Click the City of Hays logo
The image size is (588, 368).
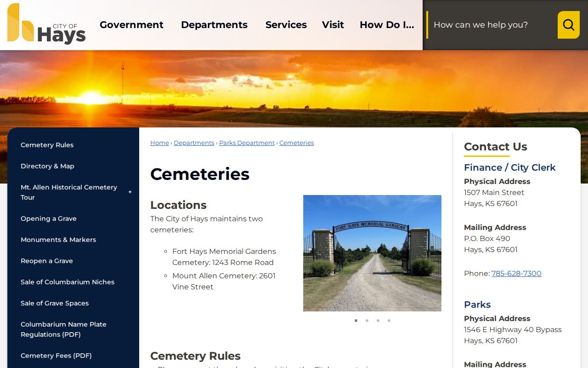[46, 24]
